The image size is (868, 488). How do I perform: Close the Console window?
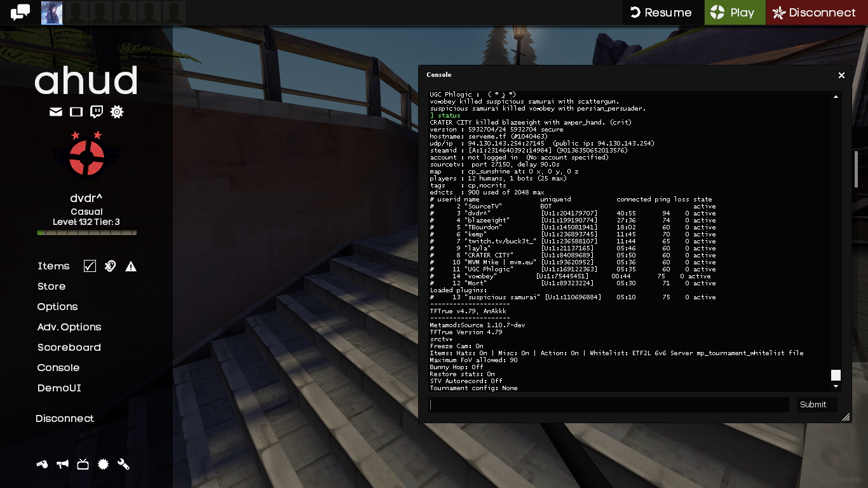(841, 75)
